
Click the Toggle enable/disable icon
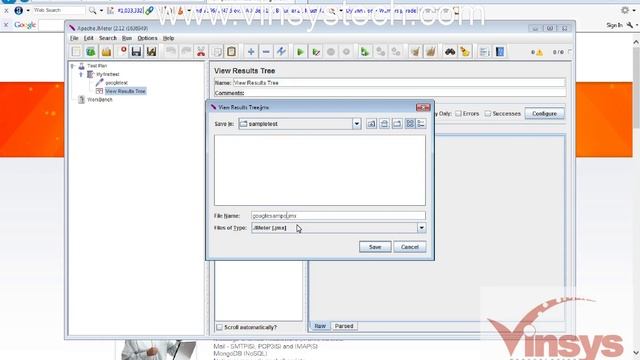click(x=281, y=52)
